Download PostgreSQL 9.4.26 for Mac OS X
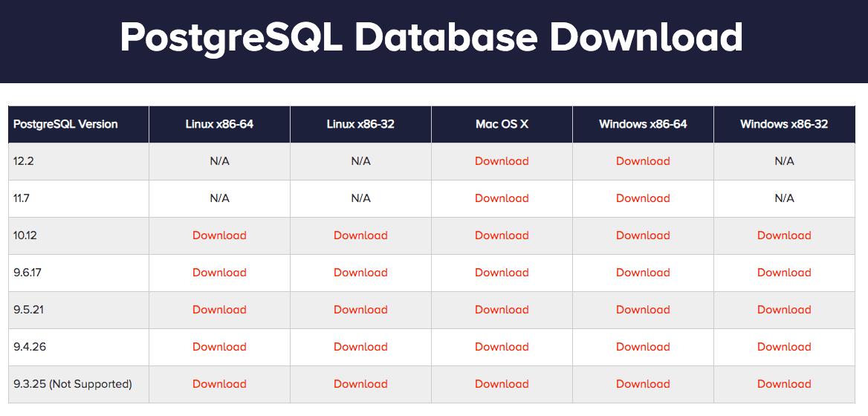The image size is (868, 416). pyautogui.click(x=502, y=347)
